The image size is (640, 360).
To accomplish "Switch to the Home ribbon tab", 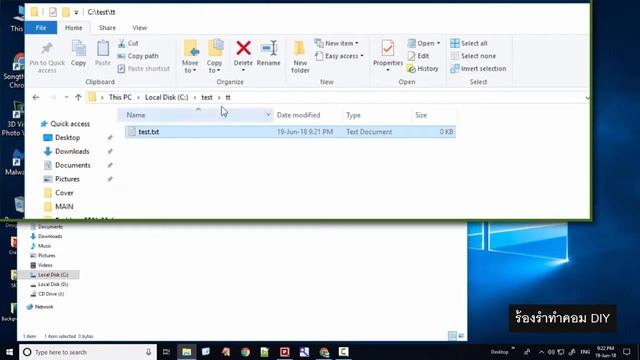I will pyautogui.click(x=73, y=28).
